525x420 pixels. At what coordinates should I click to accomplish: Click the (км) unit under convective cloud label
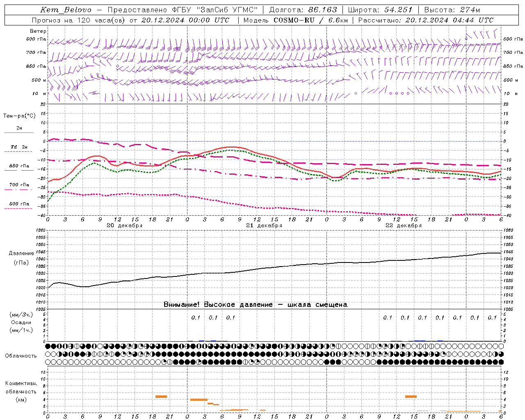(21, 399)
